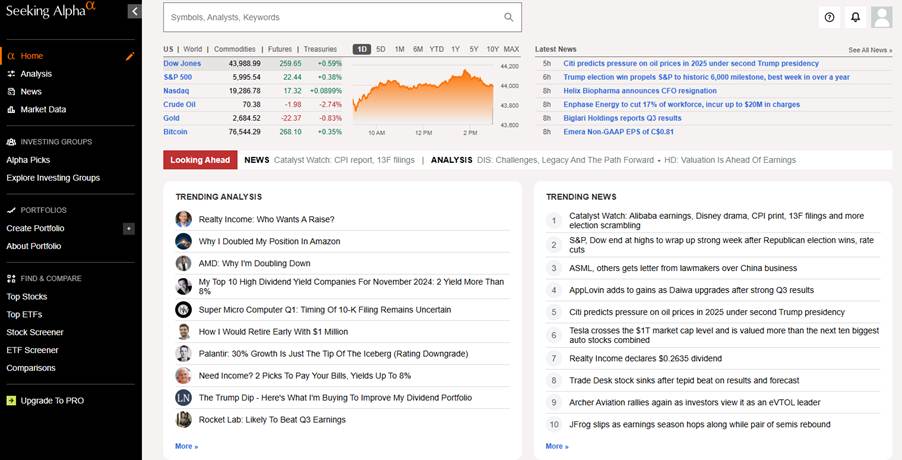Click More under Trending Analysis
Viewport: 902px width, 460px height.
[x=186, y=446]
